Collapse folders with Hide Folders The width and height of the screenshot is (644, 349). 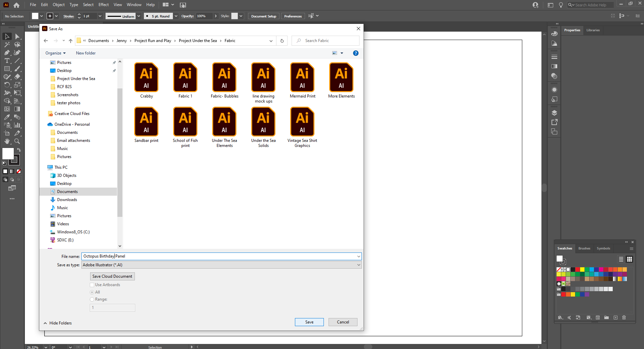tap(58, 323)
